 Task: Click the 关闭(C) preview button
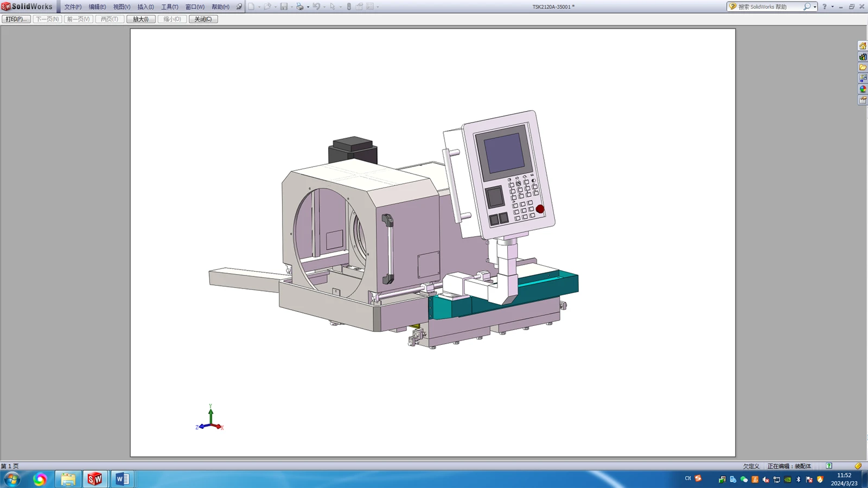pyautogui.click(x=203, y=19)
